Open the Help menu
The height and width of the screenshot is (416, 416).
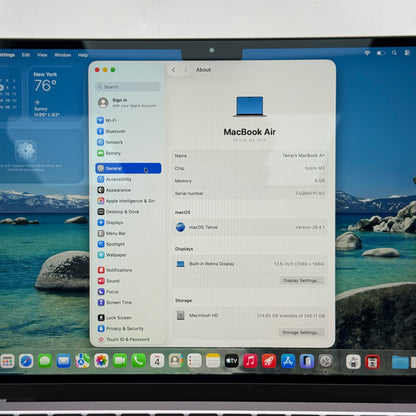pos(83,55)
